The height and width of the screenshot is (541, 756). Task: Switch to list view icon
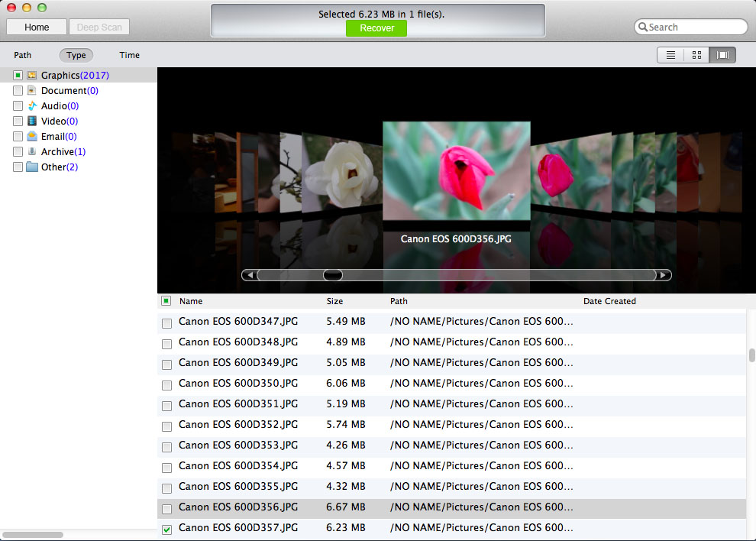click(670, 55)
